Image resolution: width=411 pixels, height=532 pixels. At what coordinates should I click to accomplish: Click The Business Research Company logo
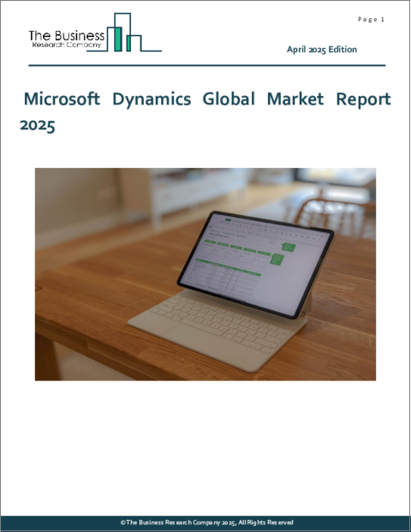tap(95, 33)
